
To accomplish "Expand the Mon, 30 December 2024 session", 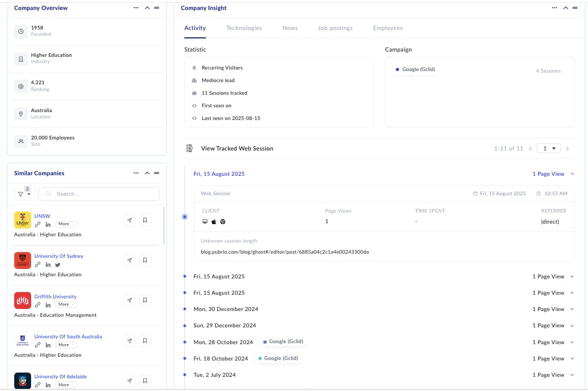I will [572, 309].
